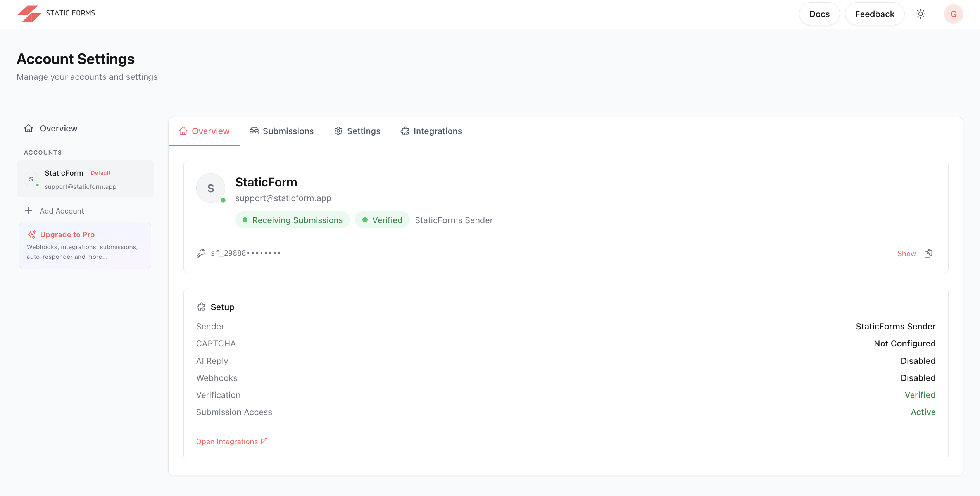Click the house icon on Overview tab
The height and width of the screenshot is (496, 980).
click(x=183, y=131)
